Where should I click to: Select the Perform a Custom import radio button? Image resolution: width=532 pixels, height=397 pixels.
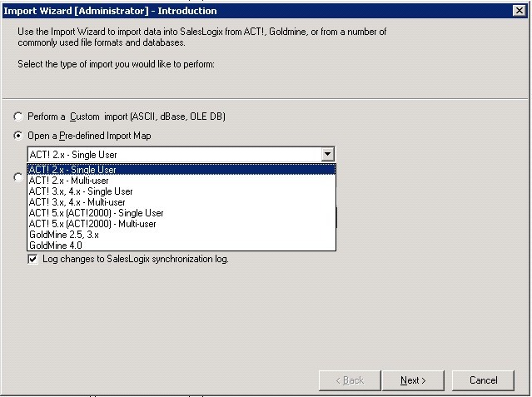[x=18, y=117]
